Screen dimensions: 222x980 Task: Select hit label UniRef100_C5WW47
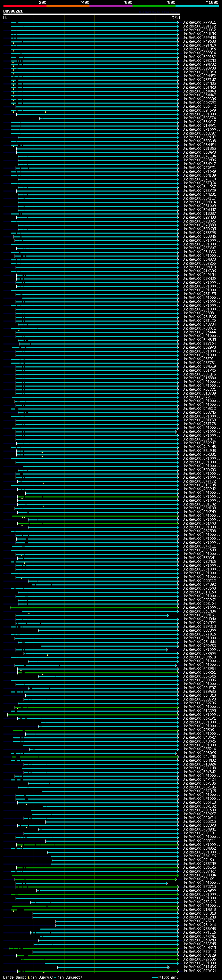[x=199, y=95]
